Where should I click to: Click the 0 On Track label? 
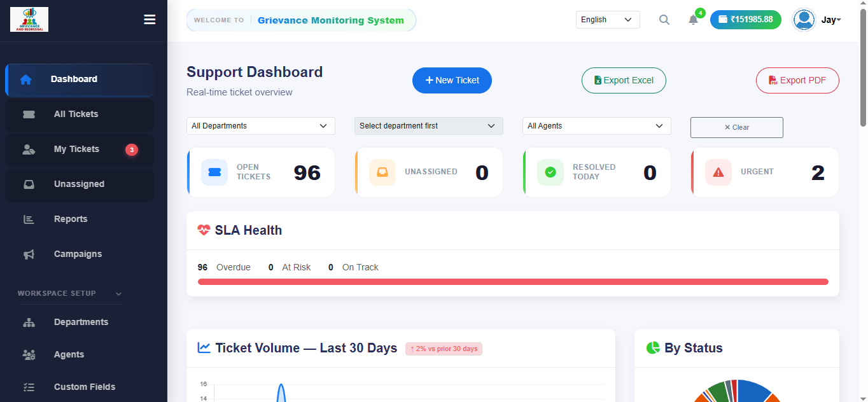[353, 267]
